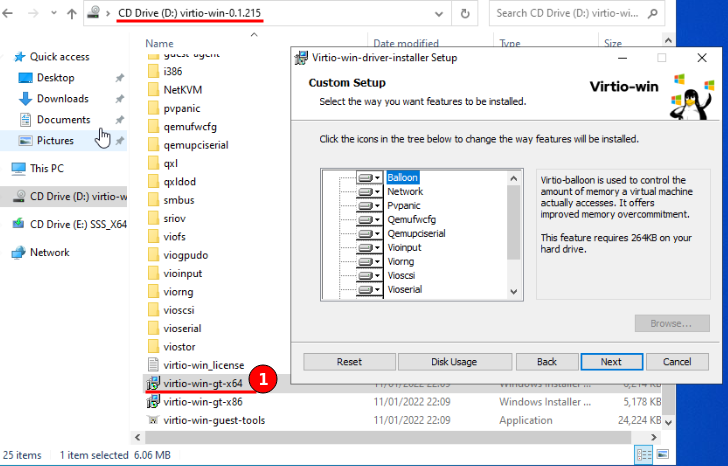Open Quick access in navigation pane

coord(59,57)
